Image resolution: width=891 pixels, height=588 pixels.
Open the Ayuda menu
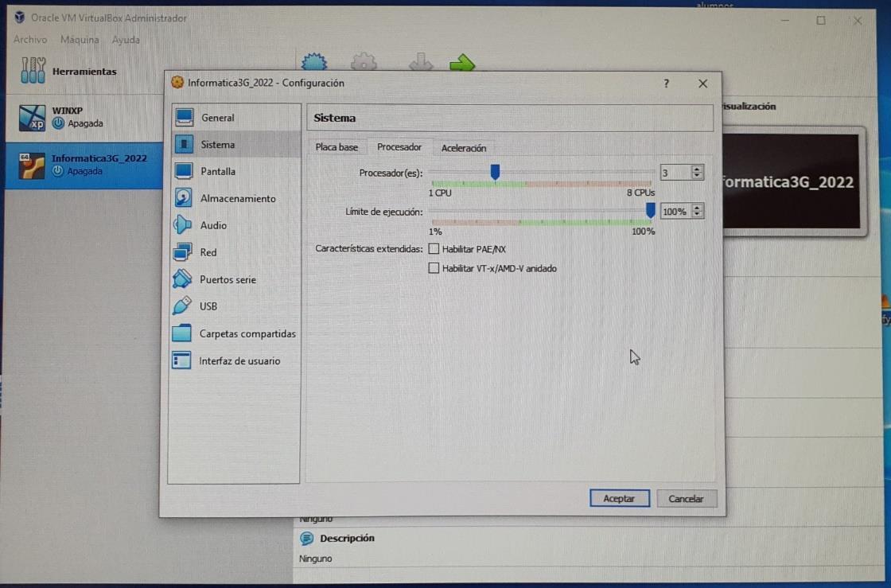click(126, 39)
